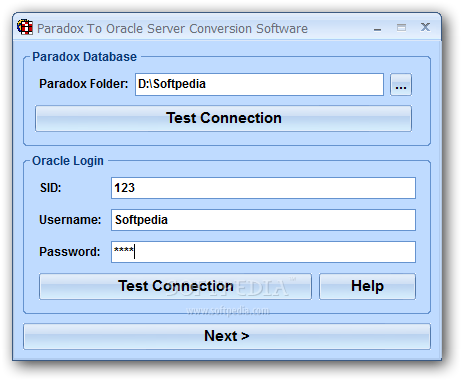Maximize the conversion software window

tap(401, 28)
